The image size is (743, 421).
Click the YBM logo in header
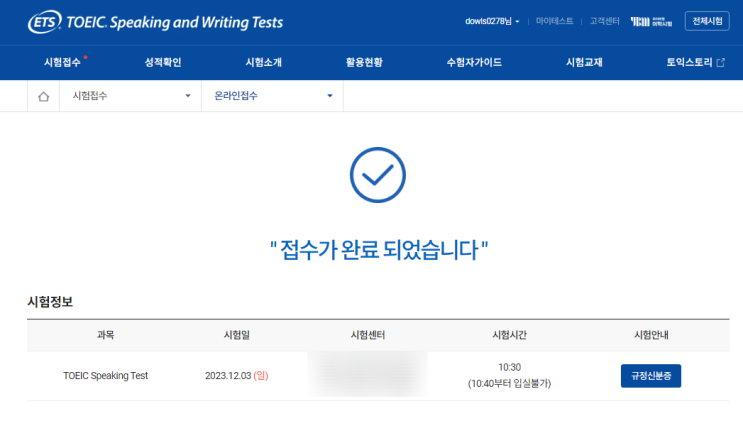pyautogui.click(x=651, y=21)
